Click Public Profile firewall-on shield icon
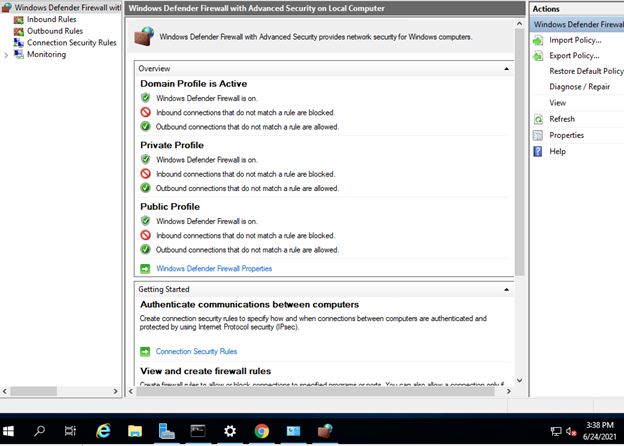Viewport: 624px width, 446px height. coord(146,221)
